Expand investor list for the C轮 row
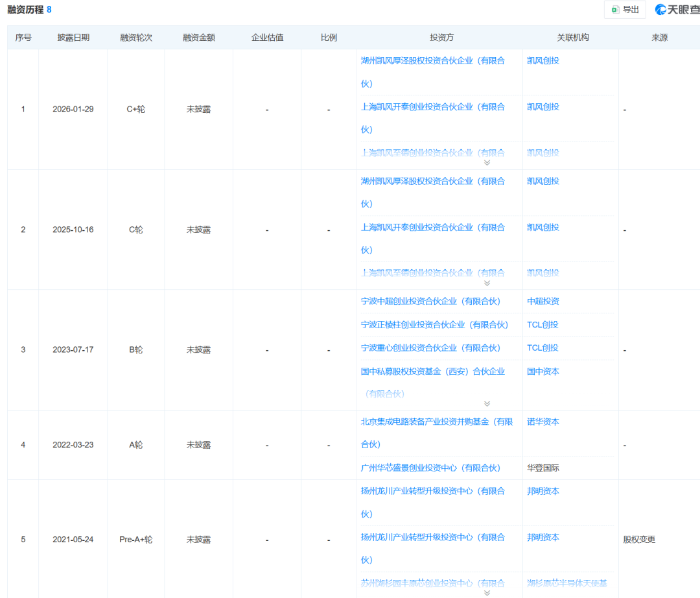This screenshot has height=598, width=700. (487, 283)
